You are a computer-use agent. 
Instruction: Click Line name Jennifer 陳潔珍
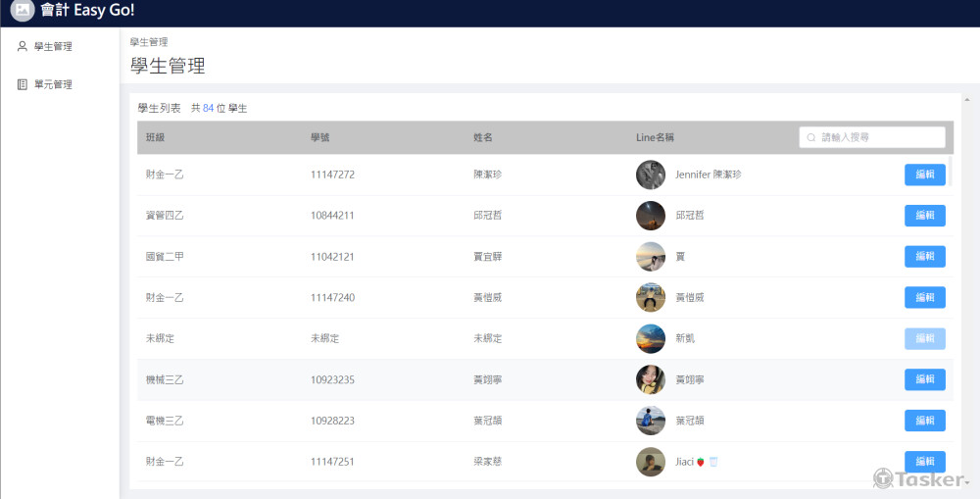pyautogui.click(x=709, y=175)
